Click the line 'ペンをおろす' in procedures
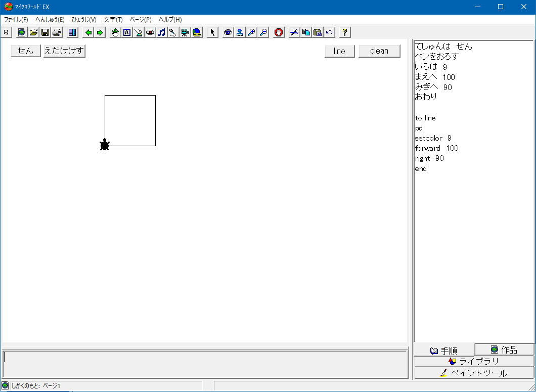This screenshot has width=536, height=392. [x=436, y=57]
